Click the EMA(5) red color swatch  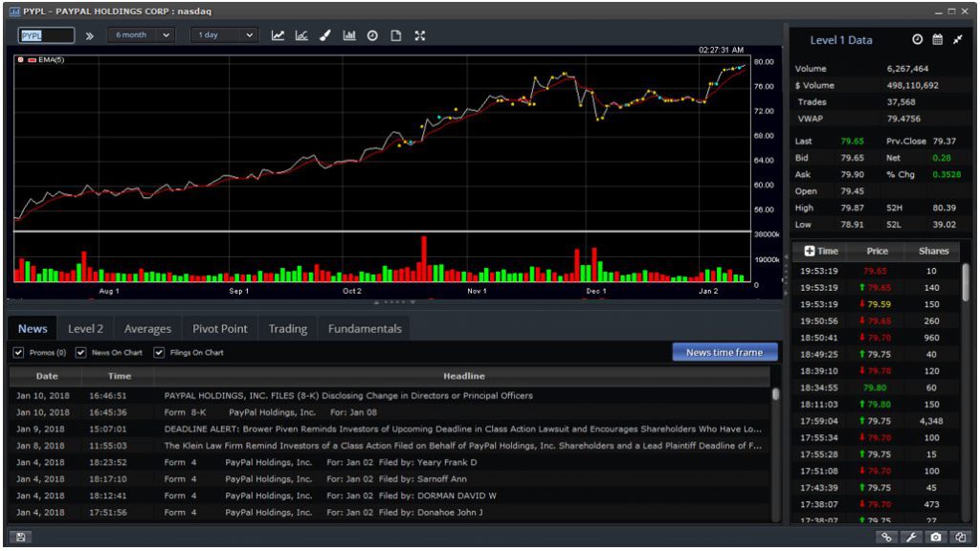pyautogui.click(x=32, y=60)
